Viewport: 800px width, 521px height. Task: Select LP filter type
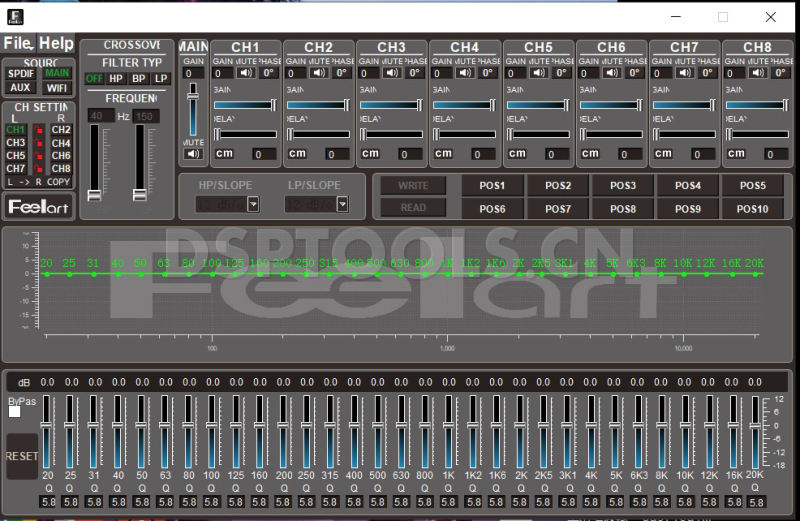[161, 79]
